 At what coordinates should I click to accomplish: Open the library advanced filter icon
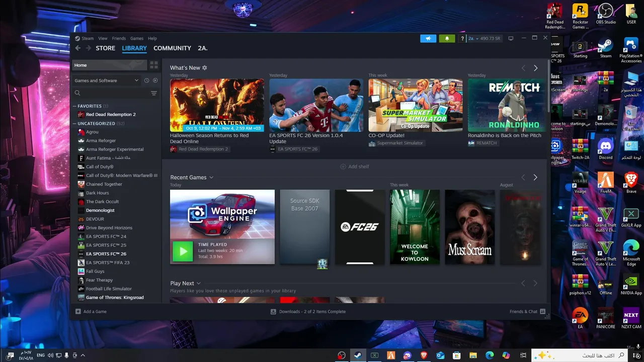pos(154,93)
